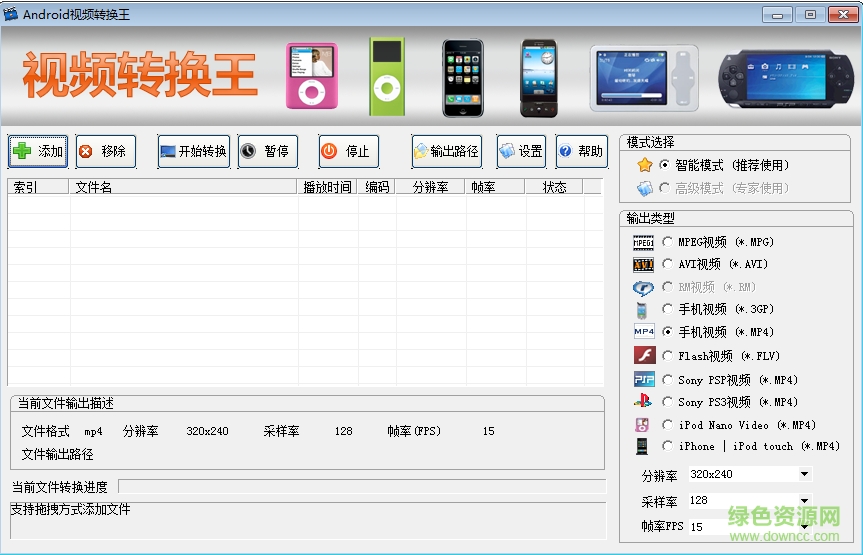The image size is (863, 555).
Task: Click the 文件格式 mp4 value
Action: tap(94, 432)
